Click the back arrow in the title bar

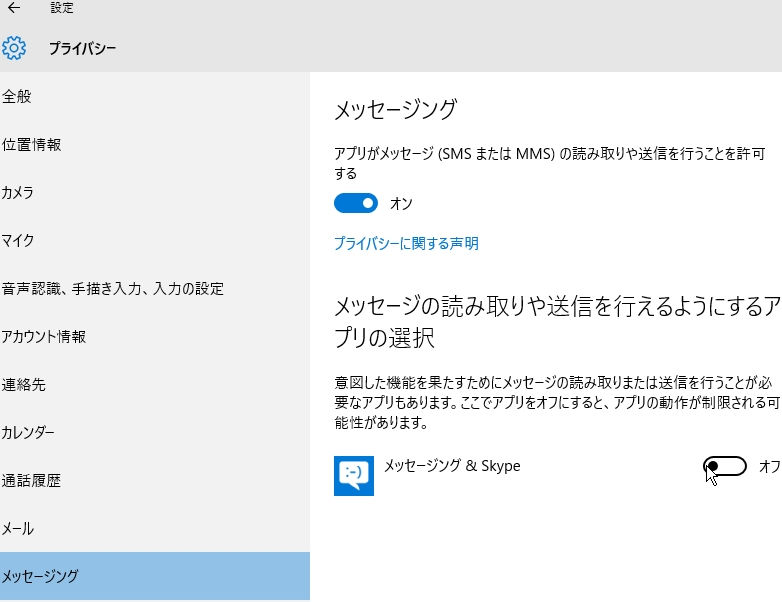[x=14, y=7]
